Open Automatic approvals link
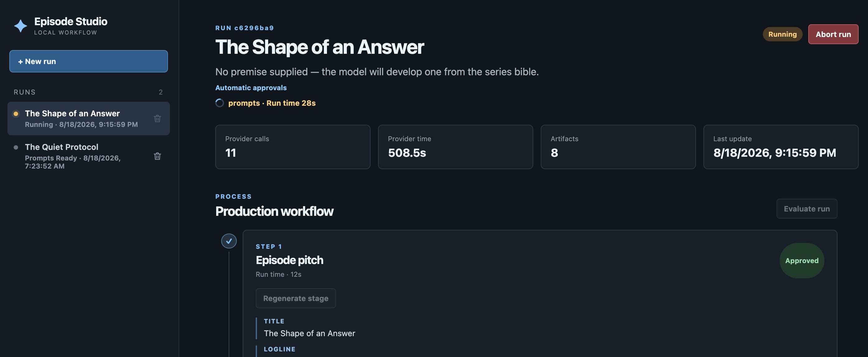Viewport: 868px width, 357px height. (x=251, y=88)
